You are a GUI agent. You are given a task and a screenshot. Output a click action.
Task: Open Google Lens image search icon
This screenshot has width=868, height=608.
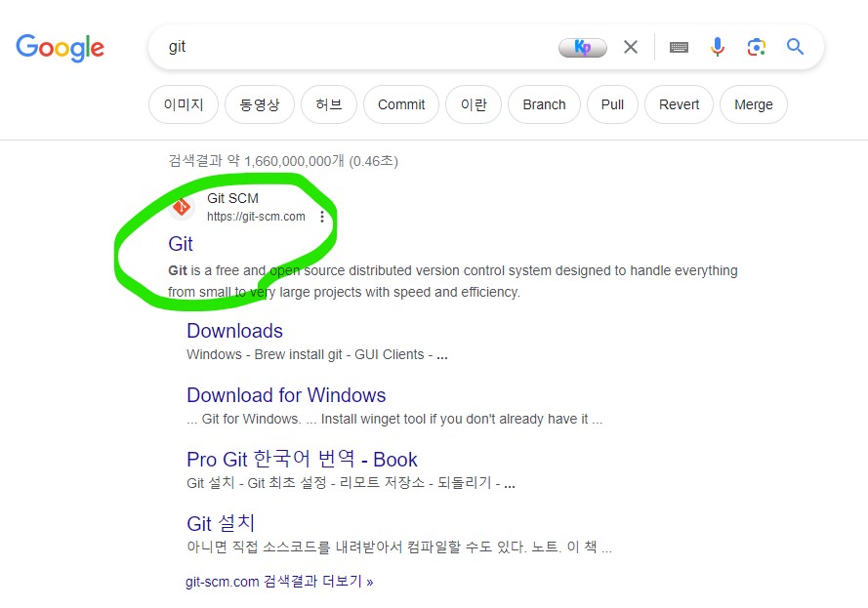pyautogui.click(x=756, y=47)
